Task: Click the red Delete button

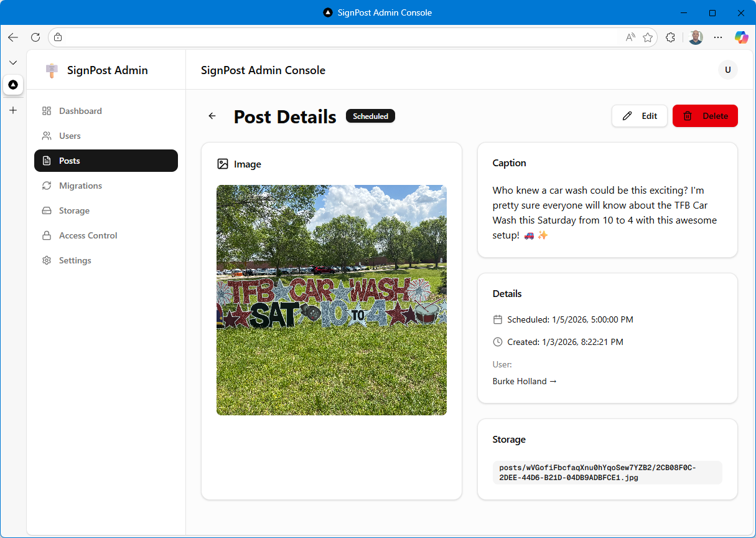Action: tap(705, 116)
